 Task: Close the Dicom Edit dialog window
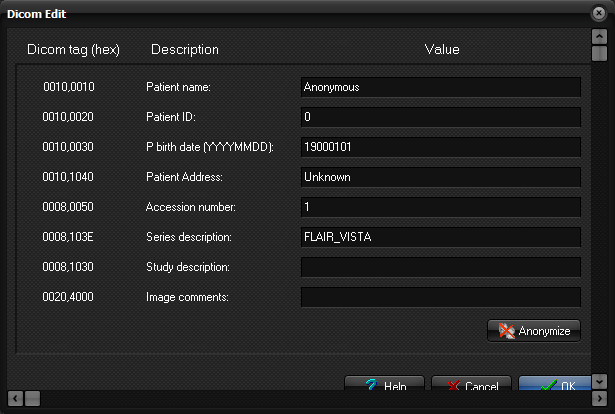click(599, 13)
